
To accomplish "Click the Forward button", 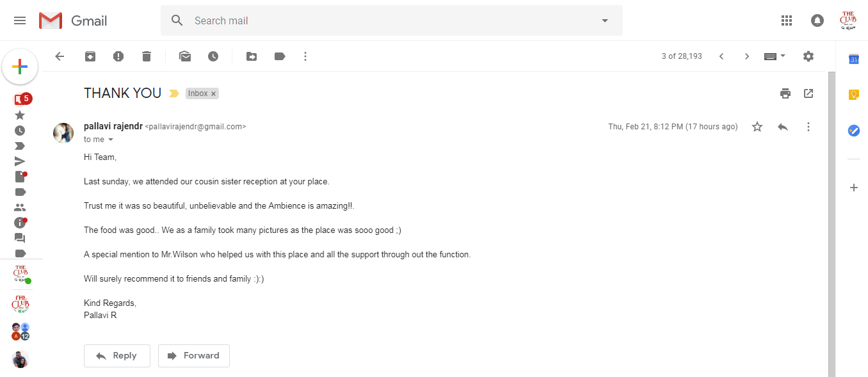I will [x=194, y=356].
